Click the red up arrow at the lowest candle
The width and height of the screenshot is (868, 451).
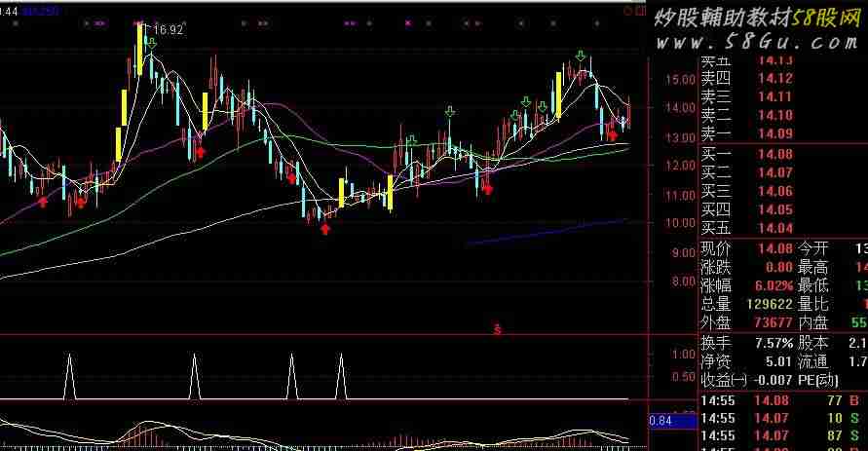[x=324, y=229]
